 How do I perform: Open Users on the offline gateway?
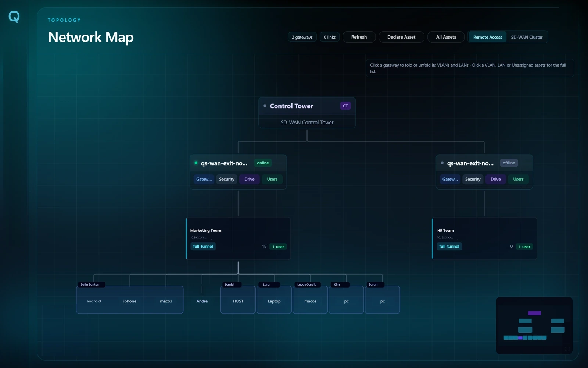[519, 179]
